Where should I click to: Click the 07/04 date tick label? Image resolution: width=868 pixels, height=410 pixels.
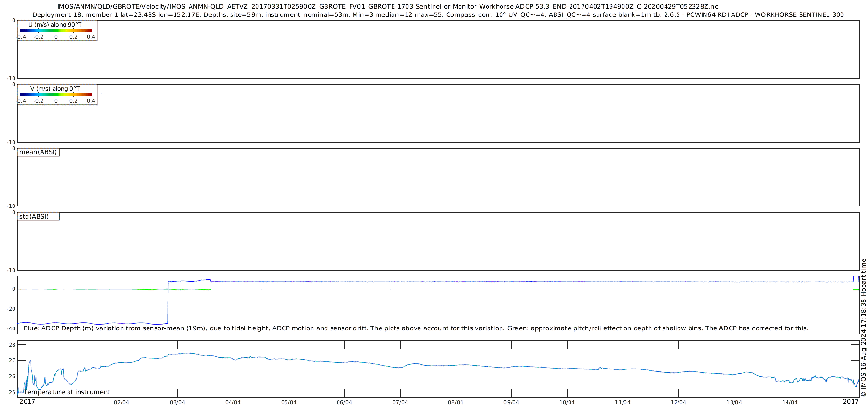pos(400,402)
